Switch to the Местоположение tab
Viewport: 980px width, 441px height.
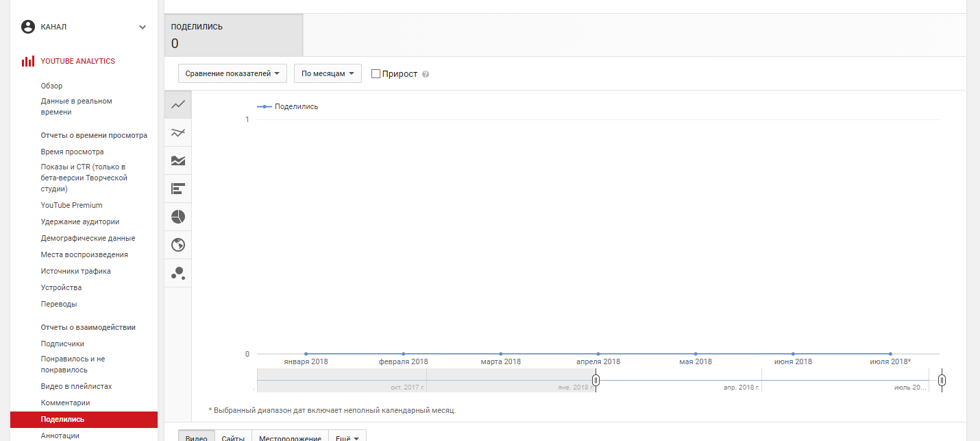(x=289, y=438)
